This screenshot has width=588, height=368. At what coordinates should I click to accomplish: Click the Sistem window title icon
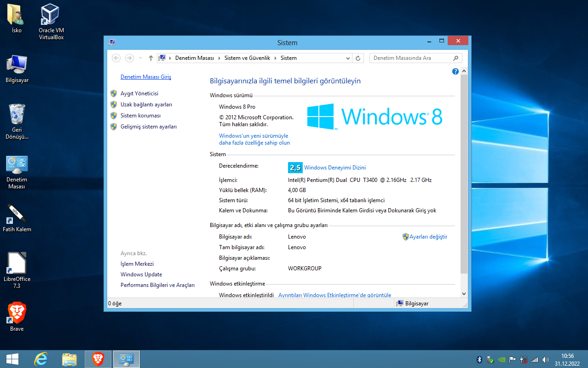coord(112,42)
